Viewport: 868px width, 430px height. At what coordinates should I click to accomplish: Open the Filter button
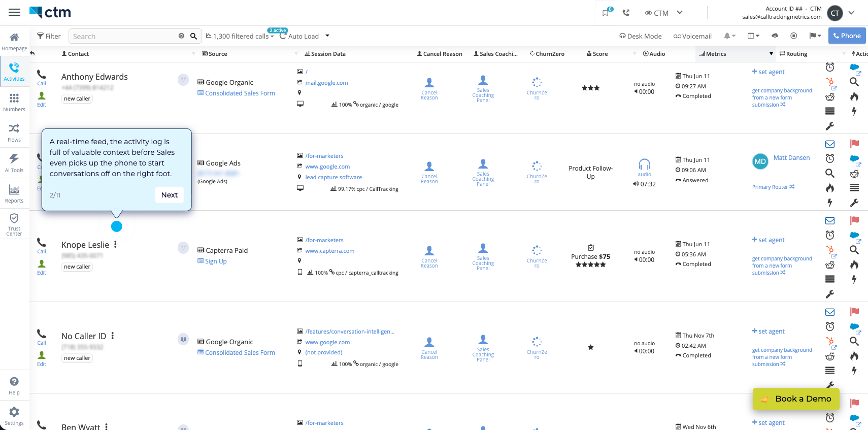tap(49, 36)
